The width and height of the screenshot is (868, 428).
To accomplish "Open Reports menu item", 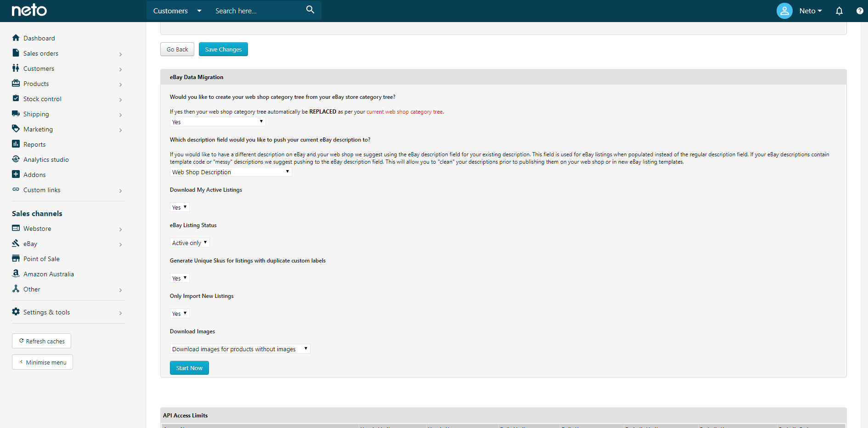I will (x=34, y=144).
